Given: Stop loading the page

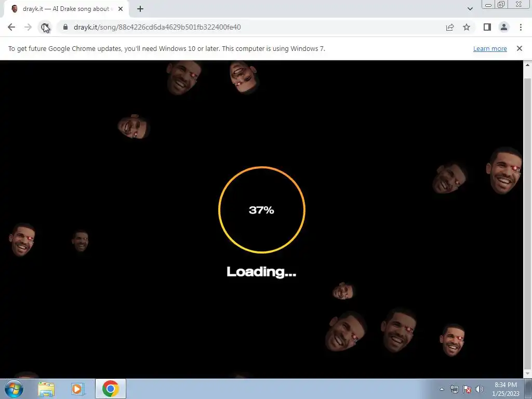Looking at the screenshot, I should click(x=45, y=27).
